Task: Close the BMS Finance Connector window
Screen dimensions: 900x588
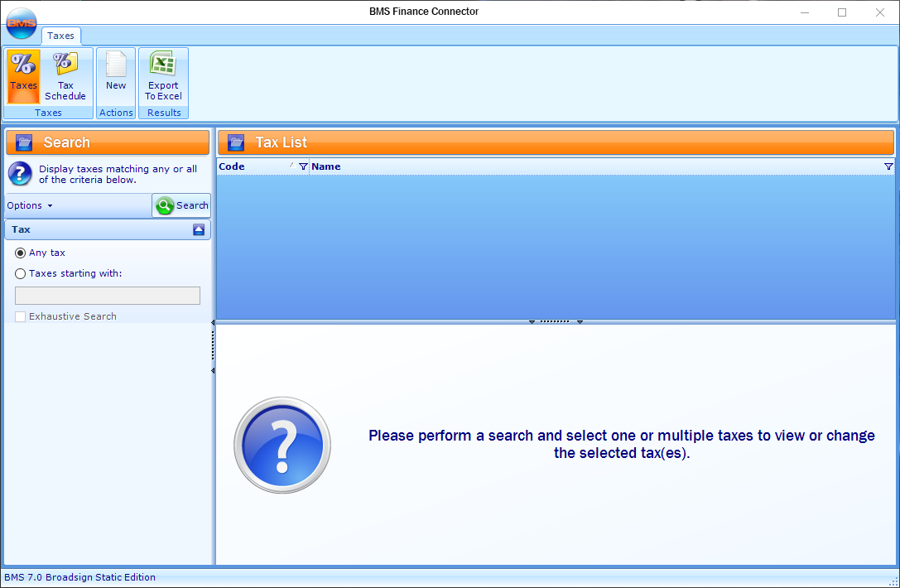Action: pyautogui.click(x=880, y=12)
